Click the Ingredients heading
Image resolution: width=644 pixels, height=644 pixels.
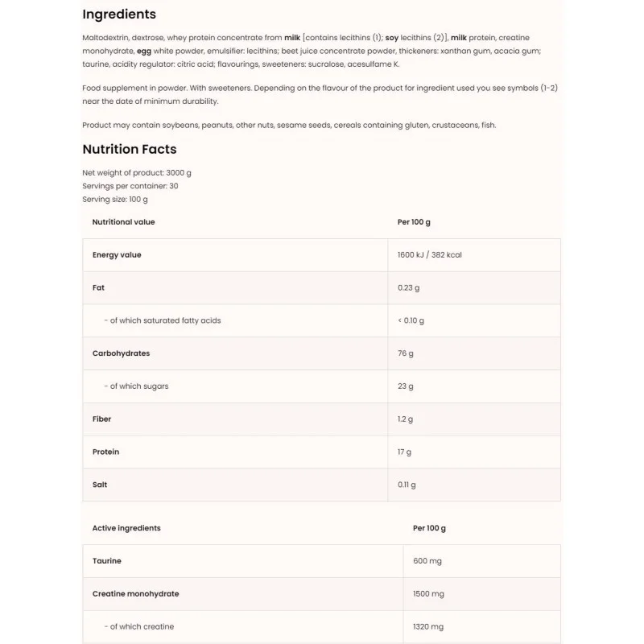click(x=119, y=14)
